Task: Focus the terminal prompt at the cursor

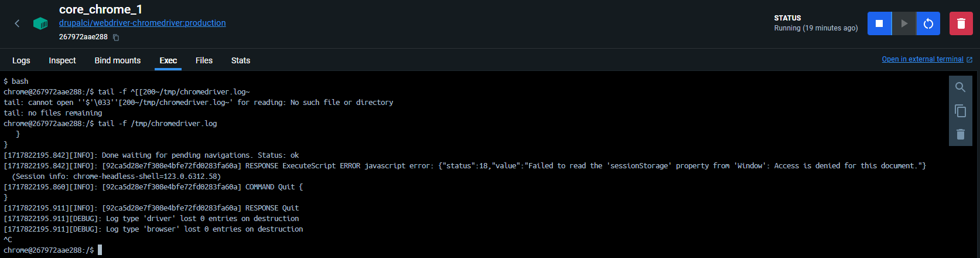Action: (100, 250)
